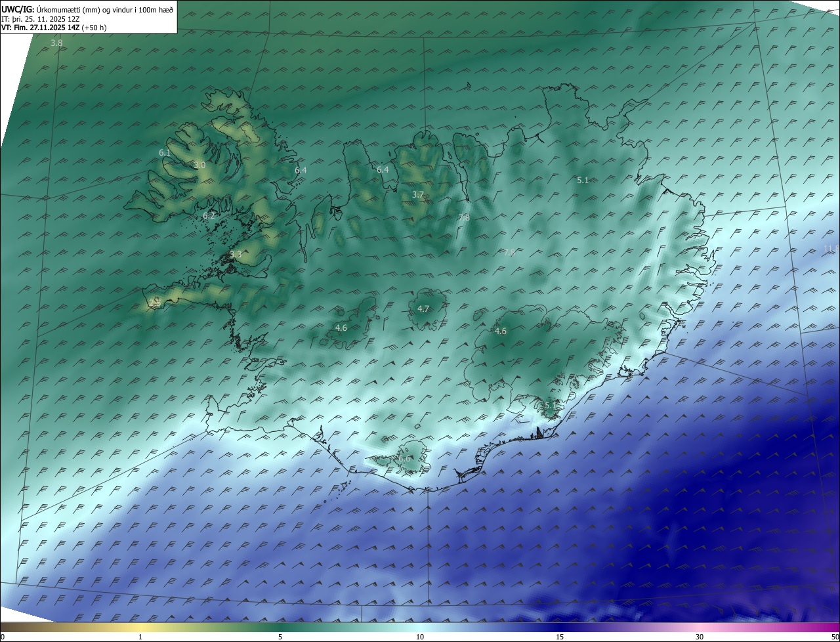Click the 6.2 value label on the map
The width and height of the screenshot is (840, 642).
tap(209, 215)
